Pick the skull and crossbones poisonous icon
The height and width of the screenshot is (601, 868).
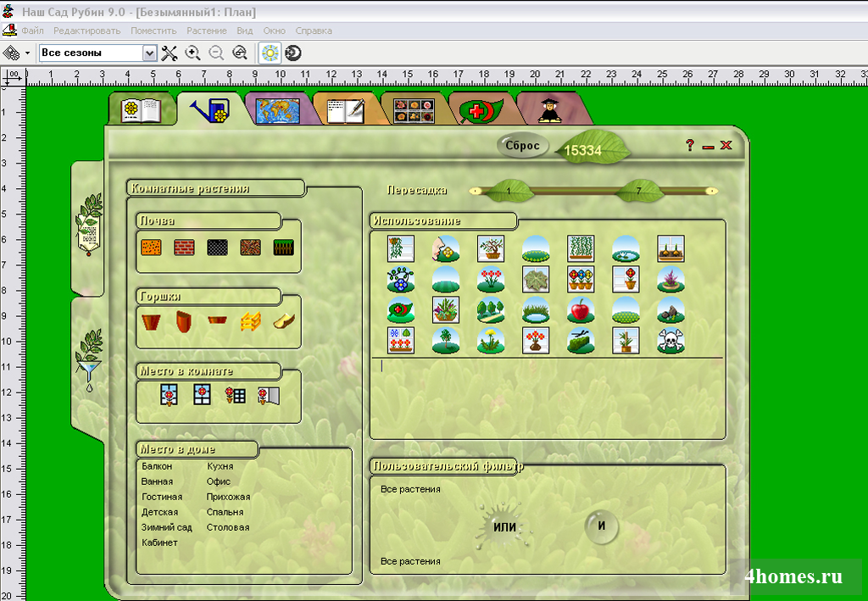point(671,341)
